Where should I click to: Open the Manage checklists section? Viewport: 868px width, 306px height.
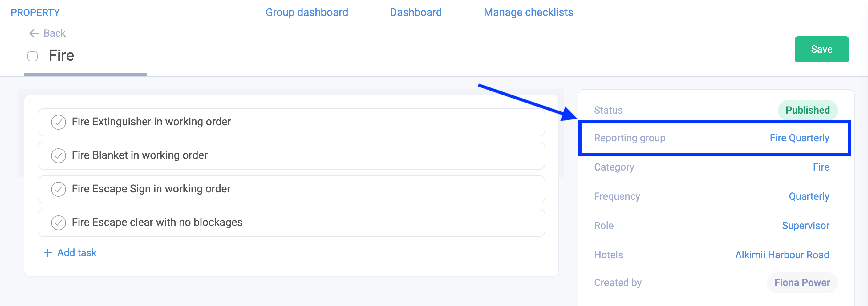tap(528, 12)
